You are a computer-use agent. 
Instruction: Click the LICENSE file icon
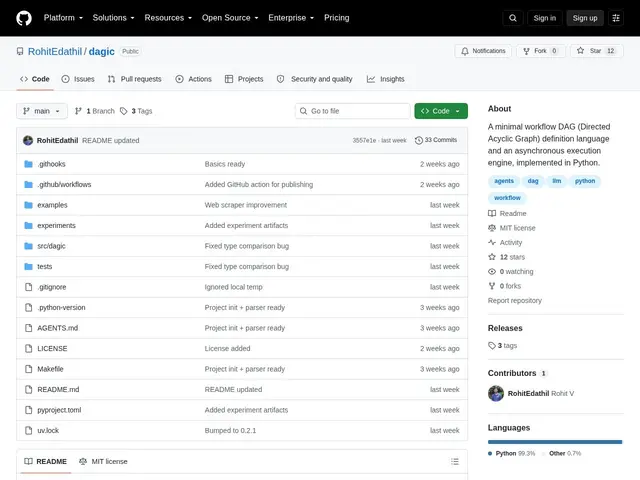(x=28, y=349)
